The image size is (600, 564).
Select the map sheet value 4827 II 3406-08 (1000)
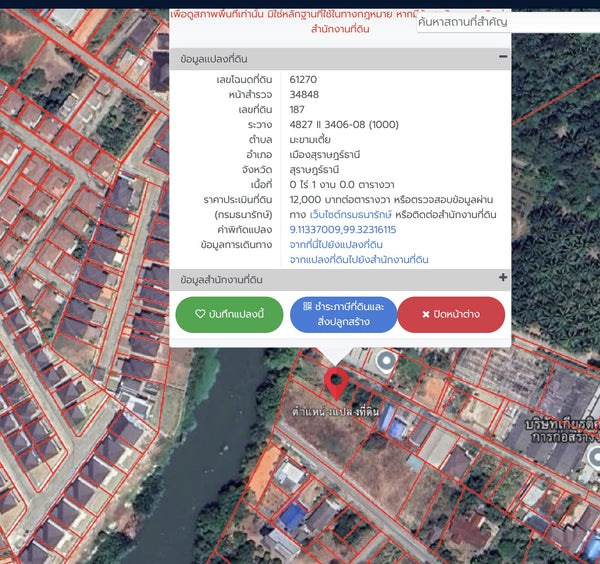[x=344, y=125]
